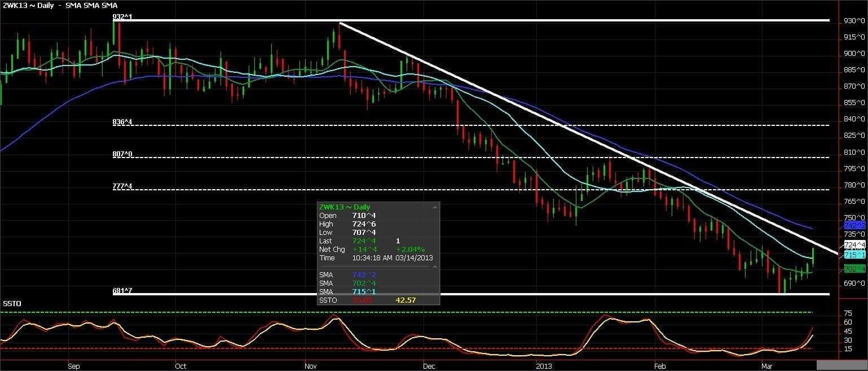Select the 932^1 resistance level label

tap(122, 18)
